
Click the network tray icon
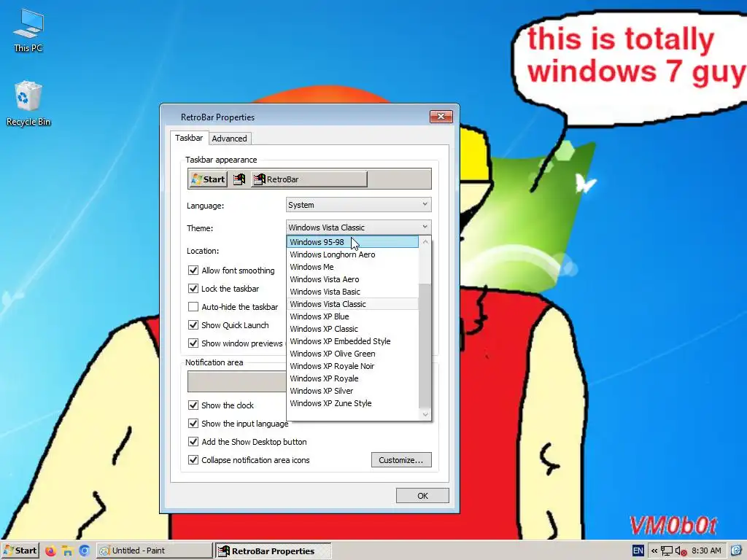pyautogui.click(x=667, y=551)
